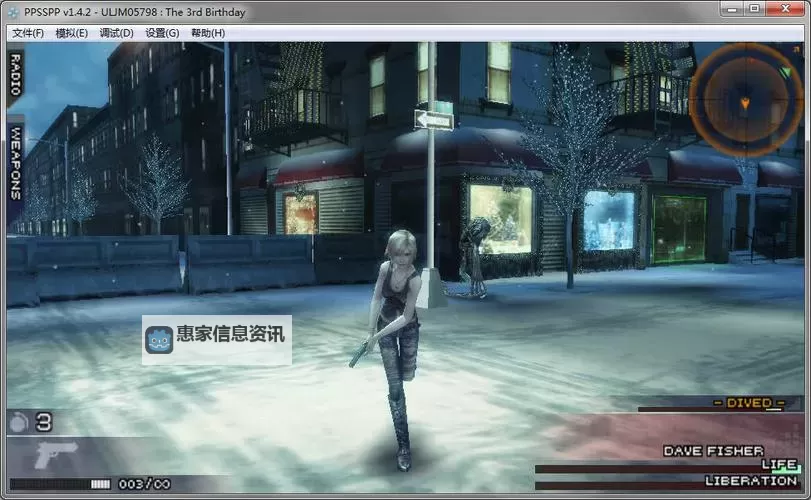Click the DIVED status label
Viewport: 811px width, 500px height.
tap(749, 403)
